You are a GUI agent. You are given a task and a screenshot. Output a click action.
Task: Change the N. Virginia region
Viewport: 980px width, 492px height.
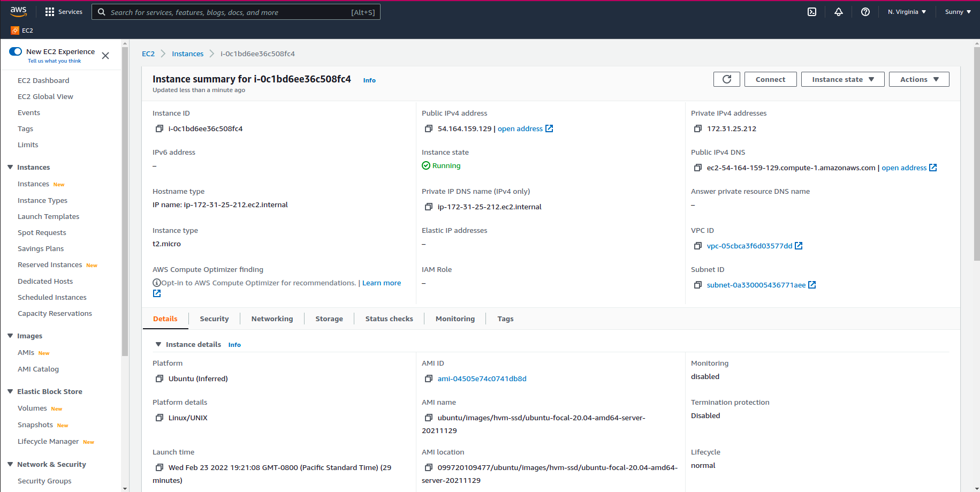point(907,11)
